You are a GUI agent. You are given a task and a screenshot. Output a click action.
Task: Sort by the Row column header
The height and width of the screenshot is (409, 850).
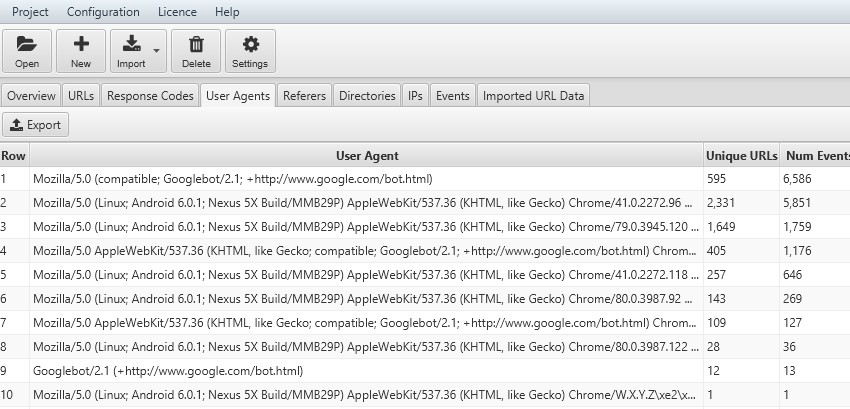pos(14,156)
